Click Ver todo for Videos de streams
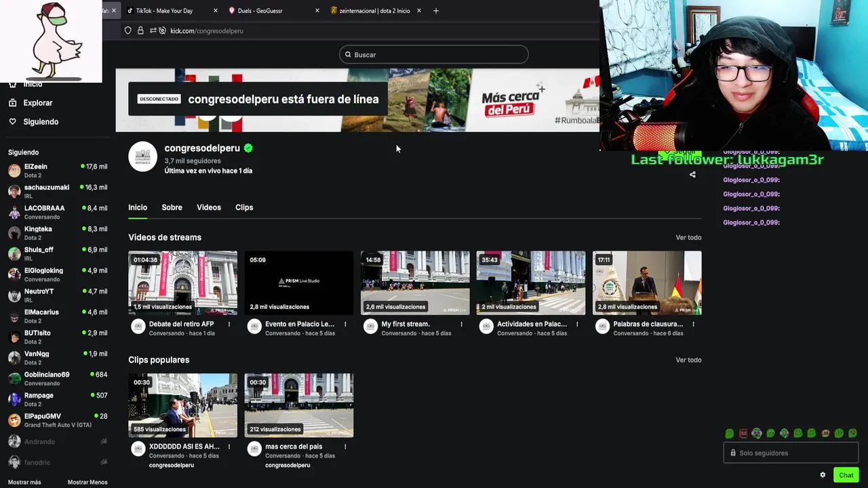This screenshot has width=868, height=488. [688, 238]
